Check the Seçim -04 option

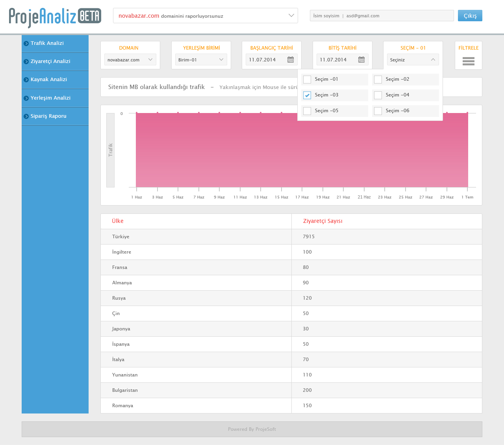pyautogui.click(x=378, y=95)
